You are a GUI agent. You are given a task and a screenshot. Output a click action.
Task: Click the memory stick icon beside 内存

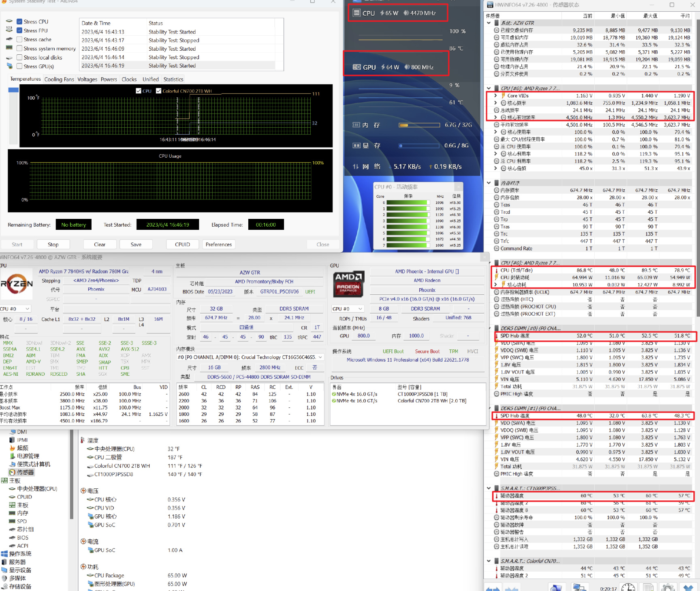(x=13, y=513)
